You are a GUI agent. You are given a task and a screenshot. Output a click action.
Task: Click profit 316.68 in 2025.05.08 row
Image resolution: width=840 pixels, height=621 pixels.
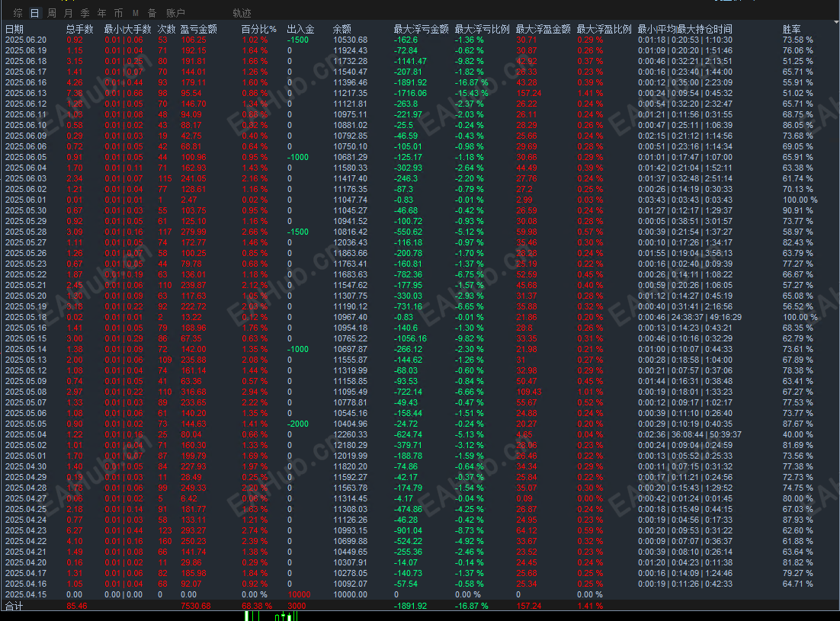194,392
